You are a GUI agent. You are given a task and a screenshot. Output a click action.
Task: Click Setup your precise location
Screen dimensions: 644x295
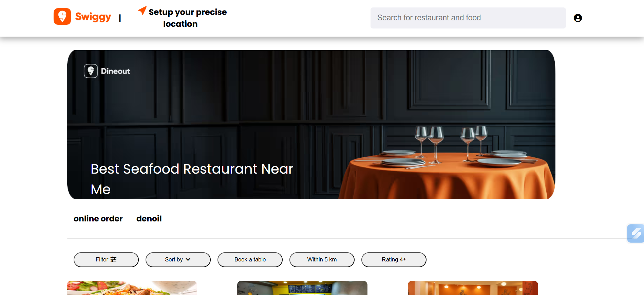[x=183, y=18]
